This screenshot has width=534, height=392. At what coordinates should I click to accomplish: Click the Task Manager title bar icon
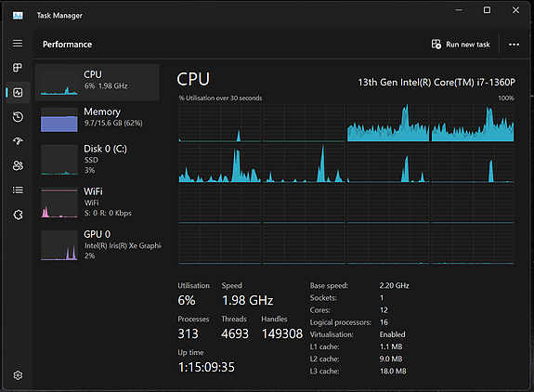pyautogui.click(x=18, y=15)
